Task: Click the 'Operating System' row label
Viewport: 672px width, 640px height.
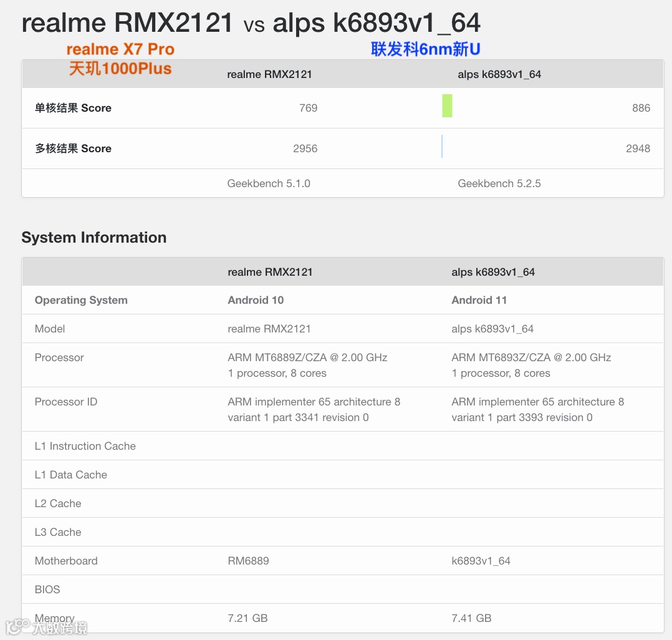Action: (81, 300)
